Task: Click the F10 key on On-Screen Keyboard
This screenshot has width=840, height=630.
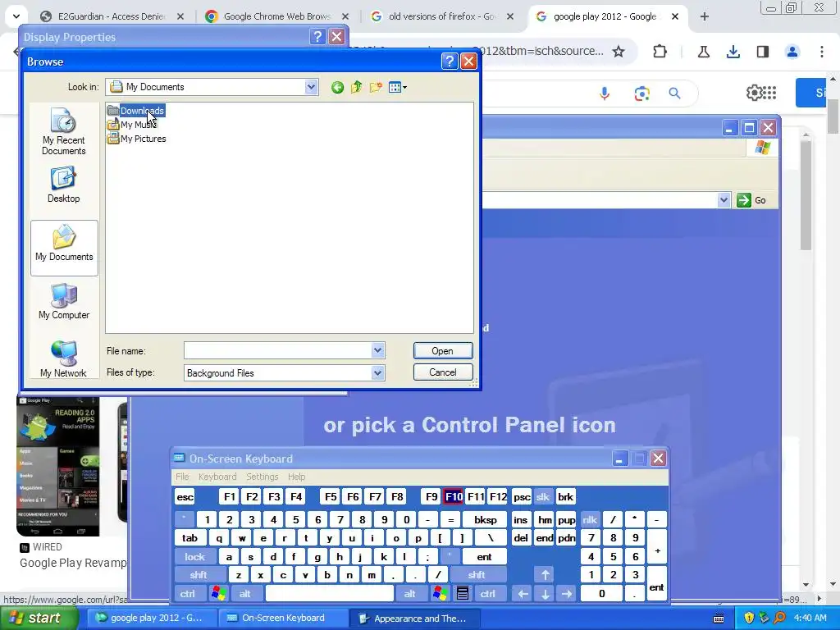Action: pos(453,496)
